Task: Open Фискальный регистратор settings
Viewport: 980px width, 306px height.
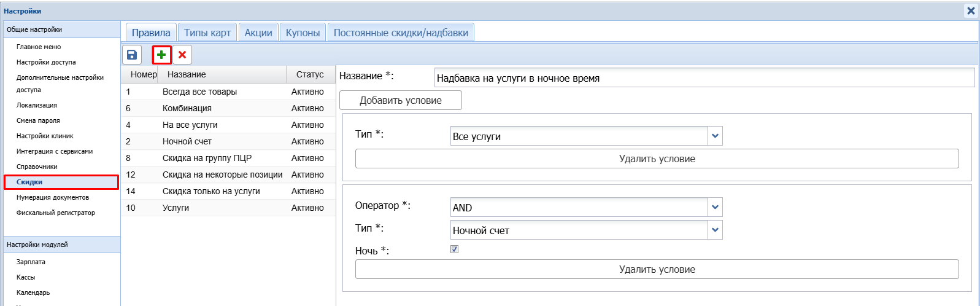Action: [x=56, y=213]
